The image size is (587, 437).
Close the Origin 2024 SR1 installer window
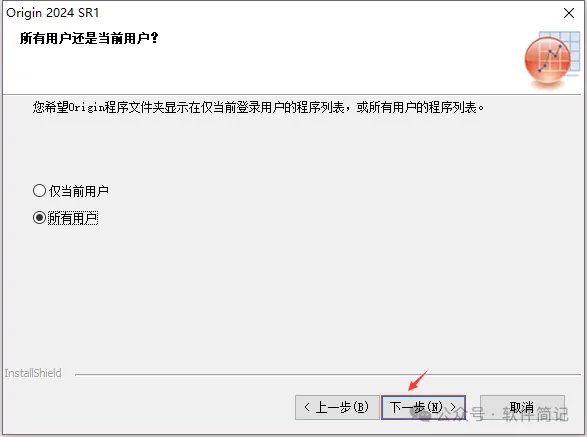569,13
